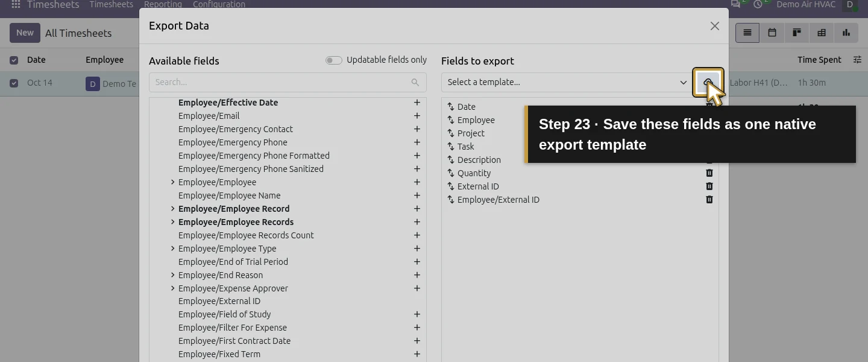This screenshot has height=362, width=868.
Task: Switch to pivot view icon
Action: click(822, 33)
